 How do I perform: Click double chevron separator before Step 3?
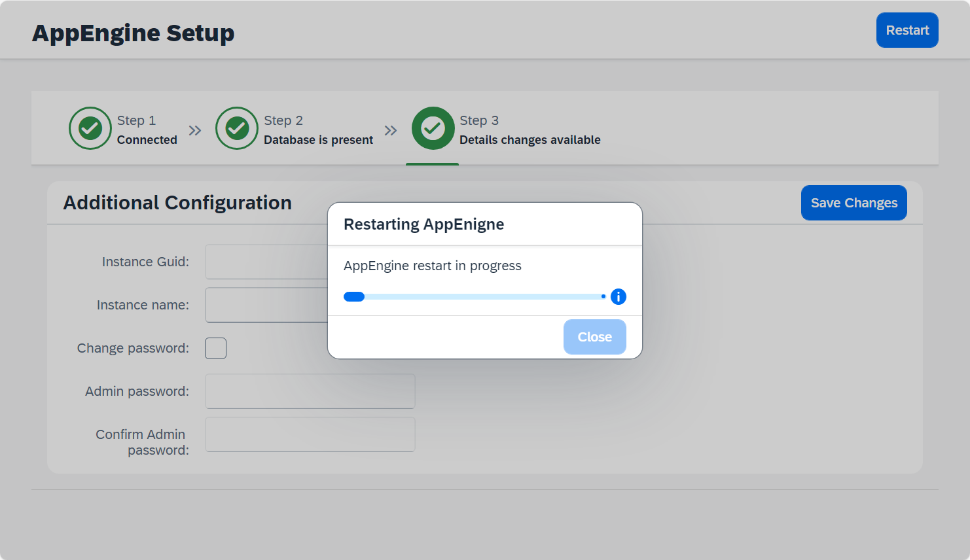391,130
